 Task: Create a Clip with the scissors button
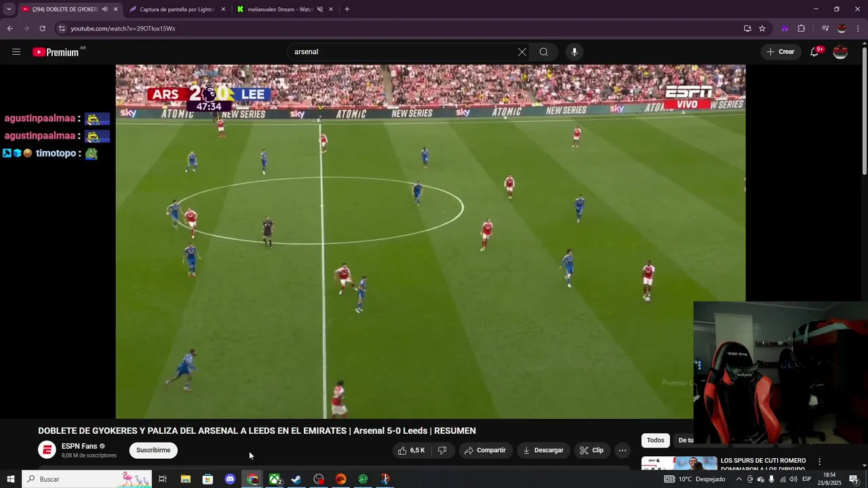pyautogui.click(x=591, y=450)
